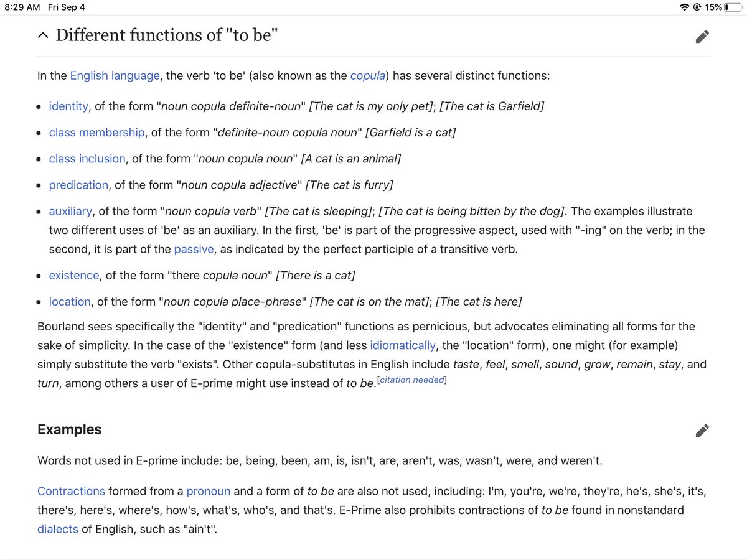The image size is (747, 560).
Task: Open the "English language" link
Action: tap(115, 76)
